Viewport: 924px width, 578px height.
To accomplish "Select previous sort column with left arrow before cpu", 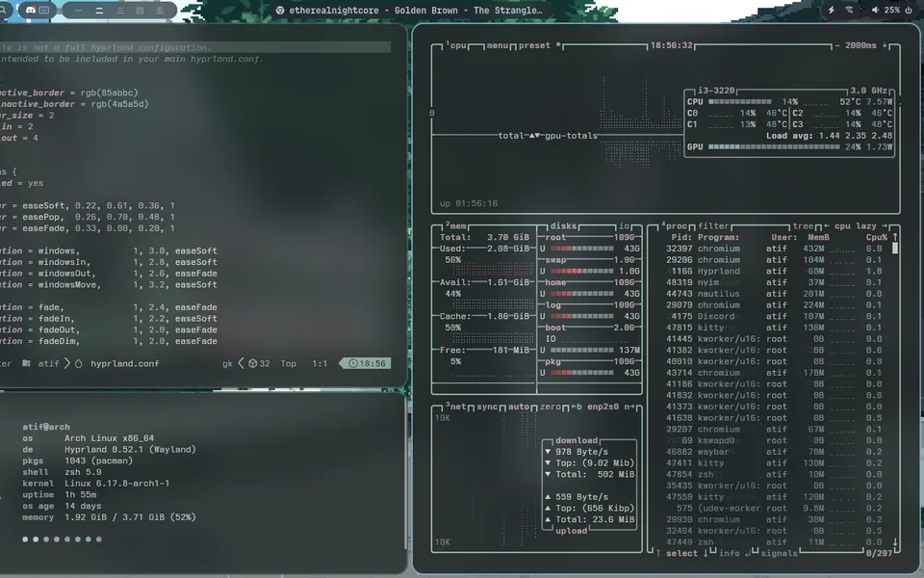I will (x=826, y=225).
